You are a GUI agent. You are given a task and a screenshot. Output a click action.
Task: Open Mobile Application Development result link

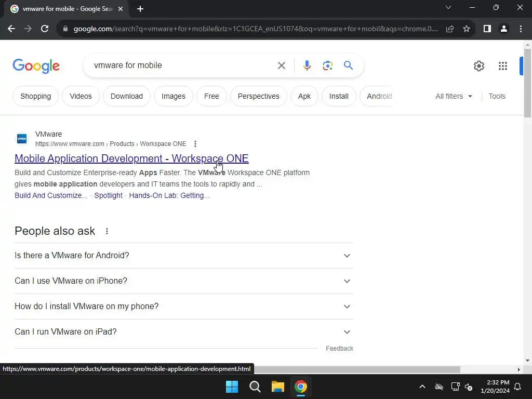pos(131,158)
